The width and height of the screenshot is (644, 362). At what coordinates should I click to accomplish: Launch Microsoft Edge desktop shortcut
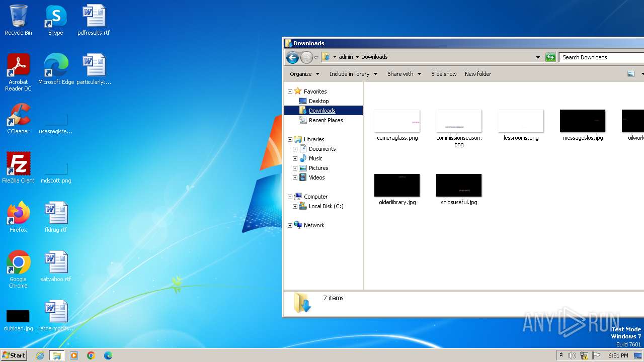coord(56,69)
